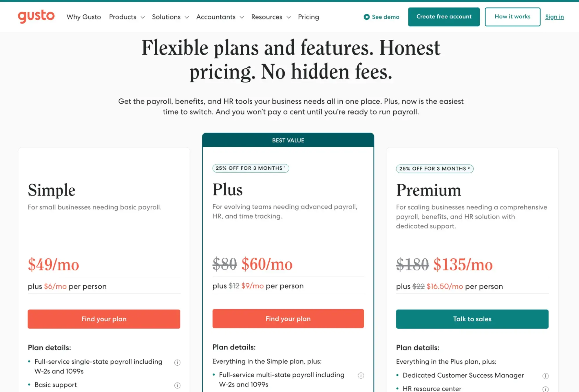Open the Accountants dropdown menu

220,17
